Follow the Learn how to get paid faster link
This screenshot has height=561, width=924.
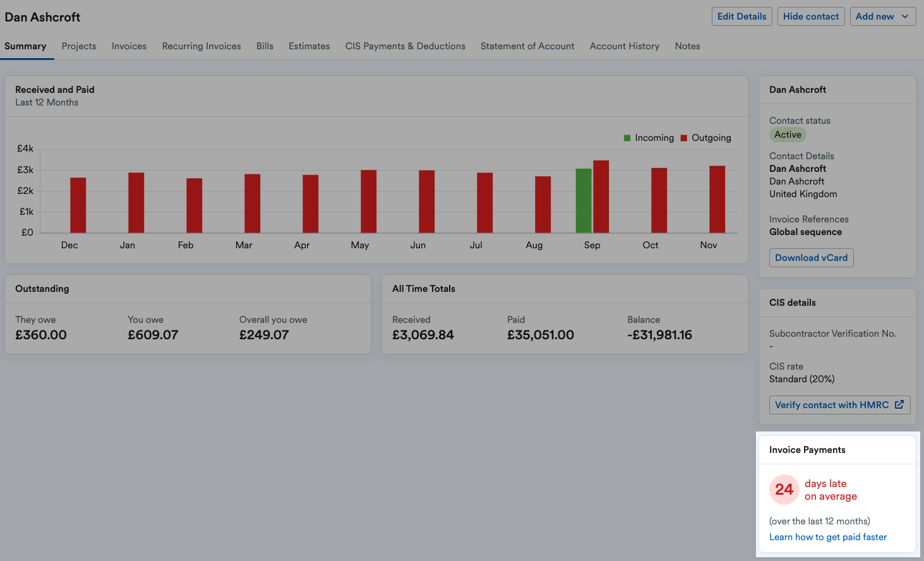828,537
